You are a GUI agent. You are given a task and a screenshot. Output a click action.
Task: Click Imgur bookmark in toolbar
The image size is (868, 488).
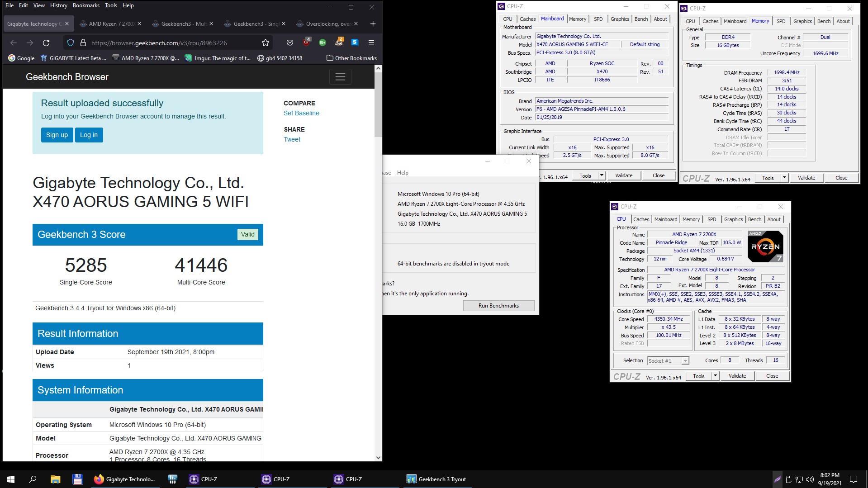point(218,58)
